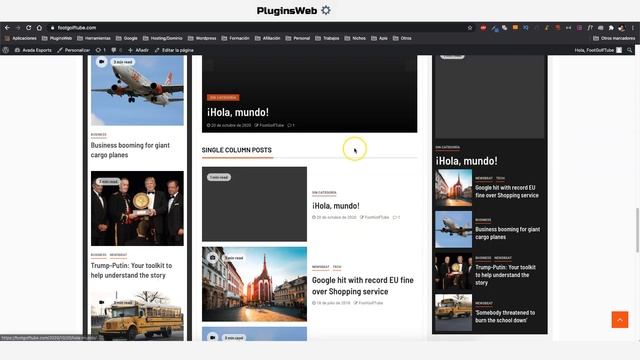Open sidebar school bus thumbnail
This screenshot has height=360, width=640.
pos(453,312)
